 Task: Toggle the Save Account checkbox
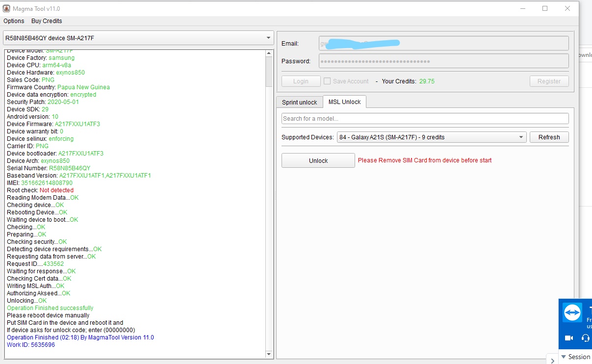pyautogui.click(x=327, y=81)
